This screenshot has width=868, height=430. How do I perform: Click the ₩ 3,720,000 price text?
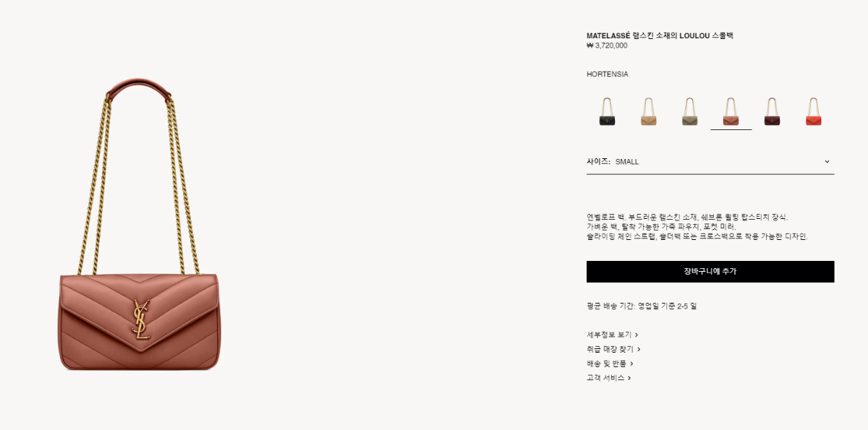tap(607, 46)
